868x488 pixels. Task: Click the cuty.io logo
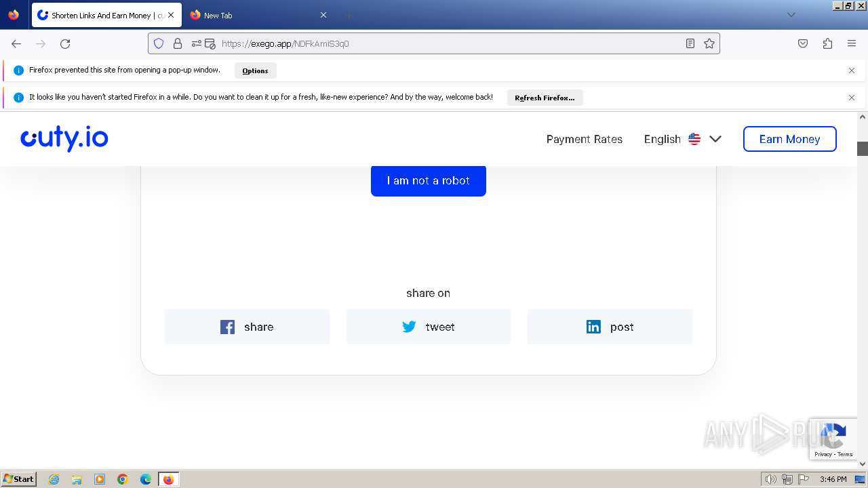pyautogui.click(x=64, y=138)
